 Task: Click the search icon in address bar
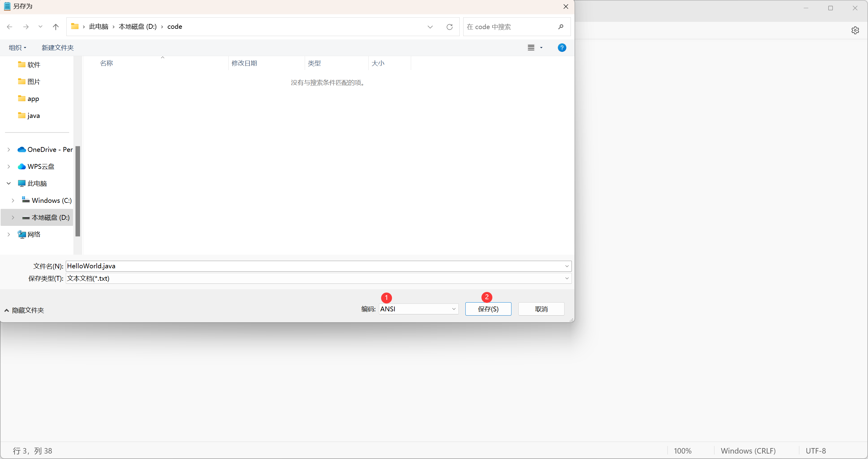pyautogui.click(x=561, y=26)
